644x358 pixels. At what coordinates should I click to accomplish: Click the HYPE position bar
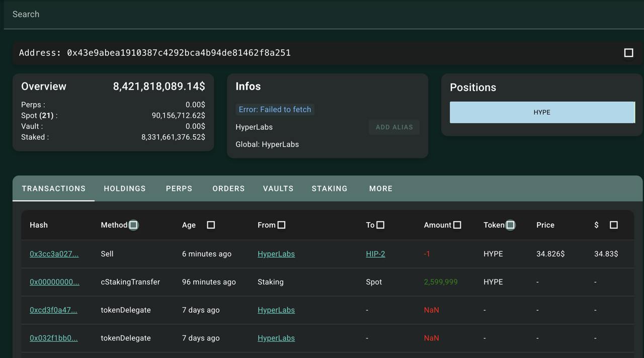[x=542, y=112]
